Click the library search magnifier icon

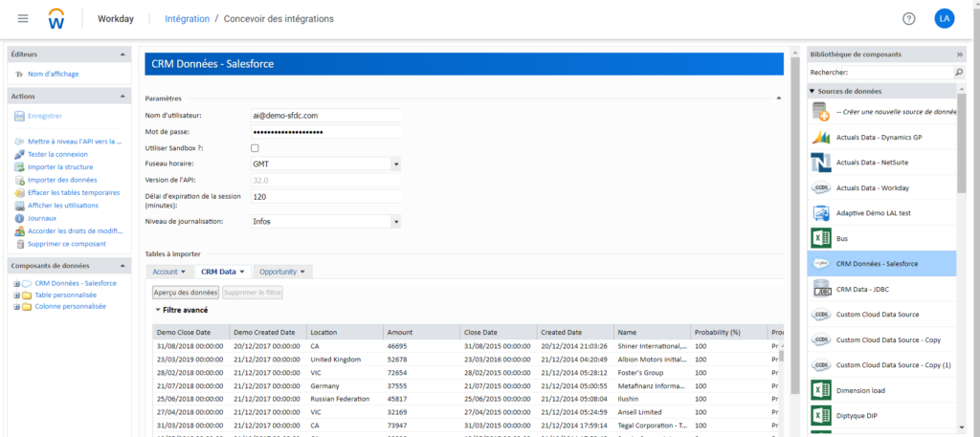click(x=959, y=73)
